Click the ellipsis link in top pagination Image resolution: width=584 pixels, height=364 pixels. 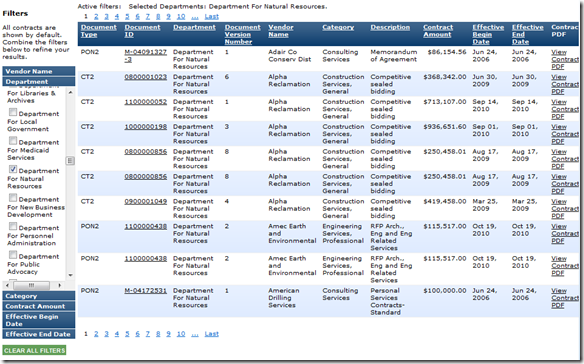(x=195, y=17)
